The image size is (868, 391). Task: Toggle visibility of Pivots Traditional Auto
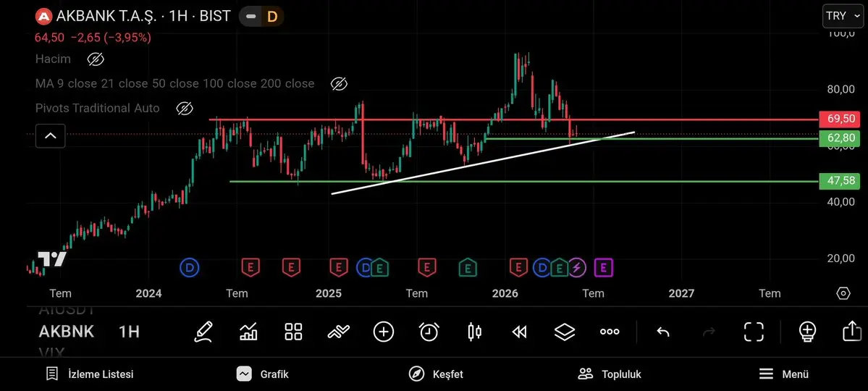(x=185, y=108)
